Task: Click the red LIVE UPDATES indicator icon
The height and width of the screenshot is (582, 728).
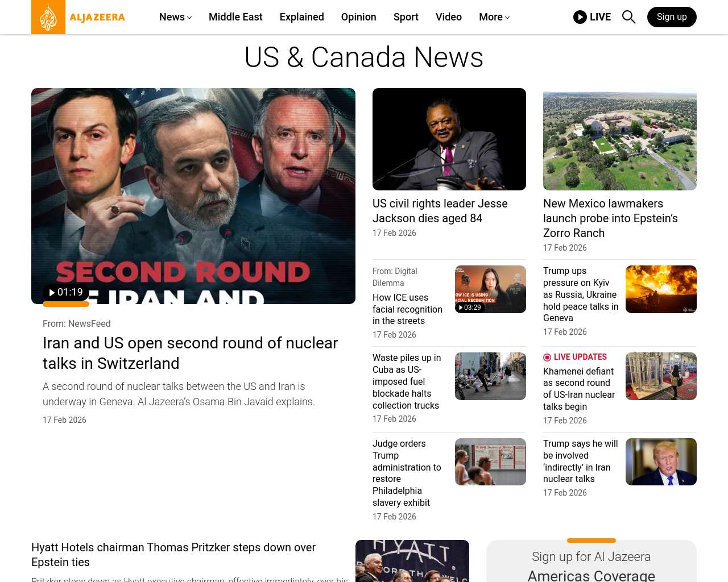Action: [x=547, y=357]
